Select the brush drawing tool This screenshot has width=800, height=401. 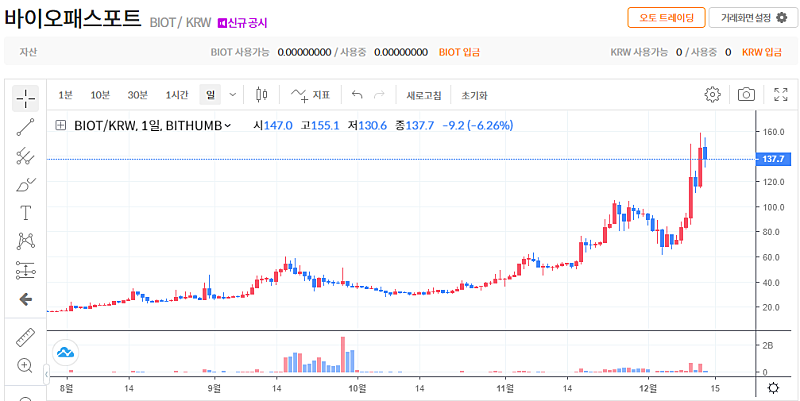click(26, 184)
